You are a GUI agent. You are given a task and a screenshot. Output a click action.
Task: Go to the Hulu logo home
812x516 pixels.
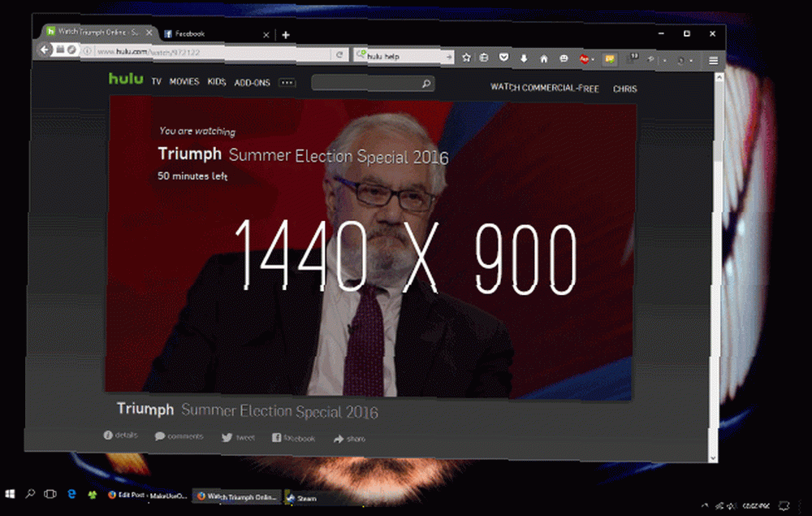coord(126,78)
